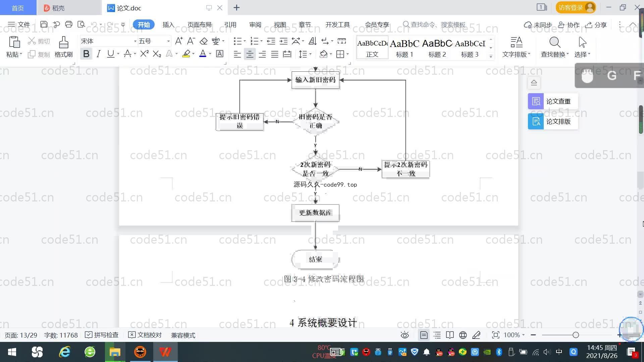Open the 文件 menu
Screen dimensions: 644x362
click(x=19, y=24)
